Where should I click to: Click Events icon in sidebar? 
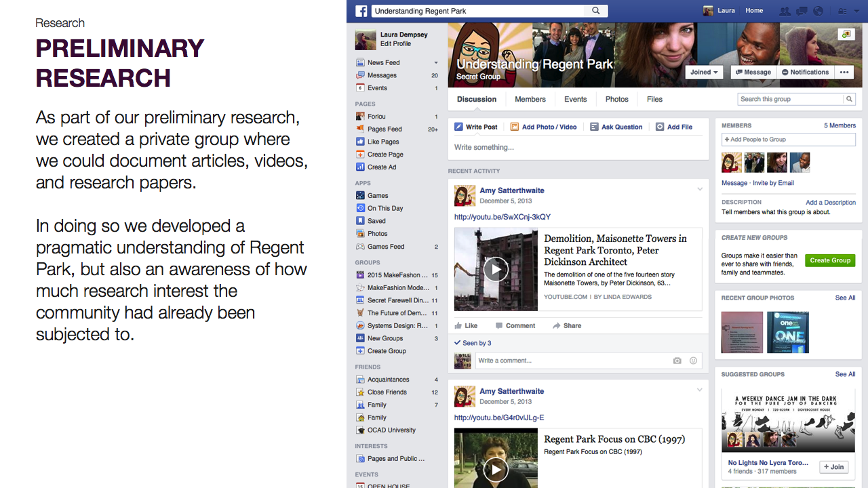pyautogui.click(x=360, y=88)
